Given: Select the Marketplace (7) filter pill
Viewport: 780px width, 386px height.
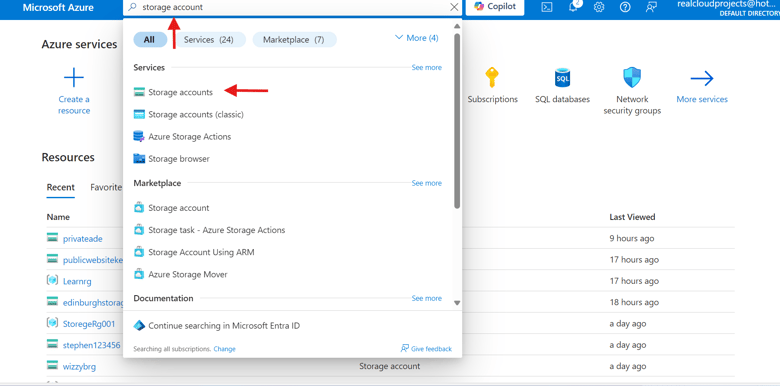Looking at the screenshot, I should point(294,40).
